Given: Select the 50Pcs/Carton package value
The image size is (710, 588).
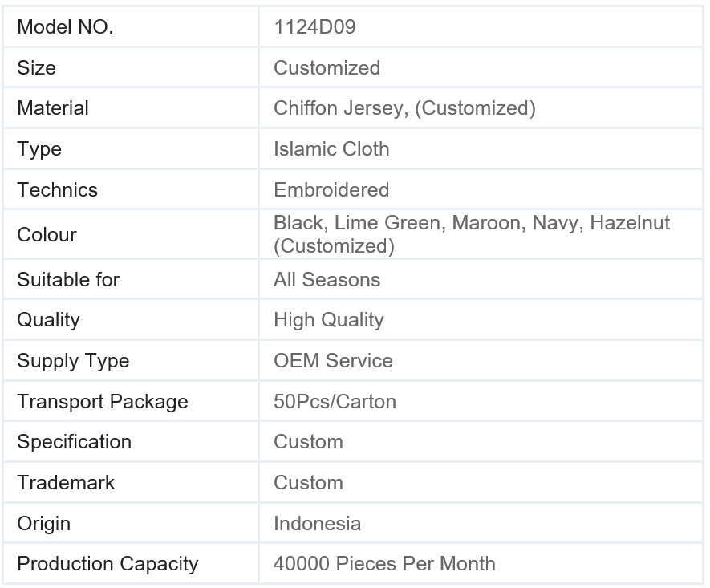Looking at the screenshot, I should click(335, 402).
